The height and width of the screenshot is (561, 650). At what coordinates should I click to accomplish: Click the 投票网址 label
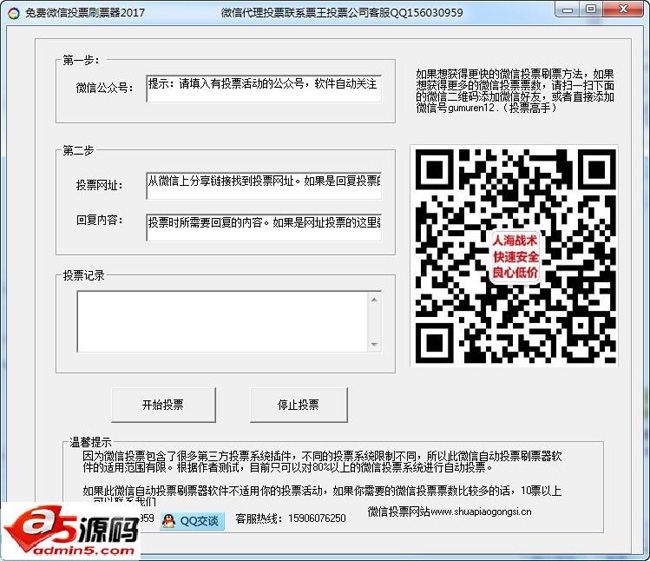tap(99, 185)
